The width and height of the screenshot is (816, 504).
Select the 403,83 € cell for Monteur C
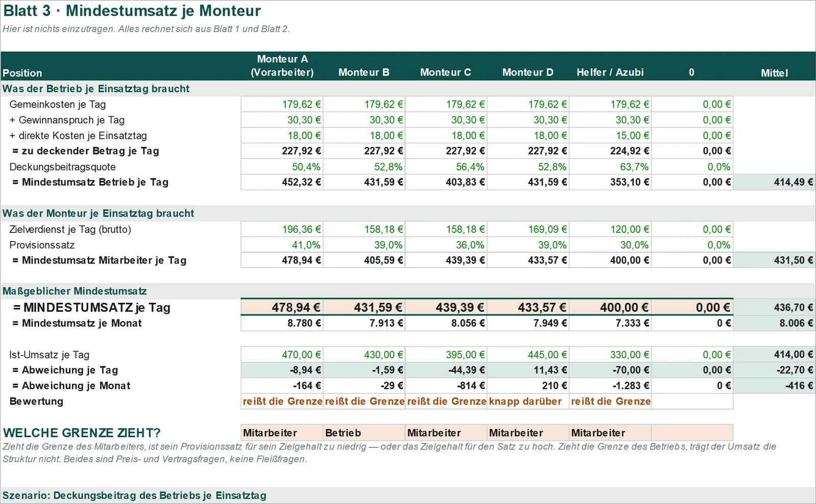[446, 182]
